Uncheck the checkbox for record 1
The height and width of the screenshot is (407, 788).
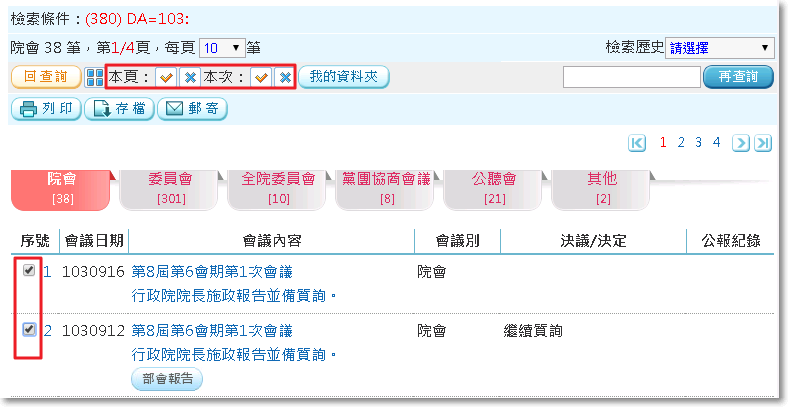click(29, 270)
